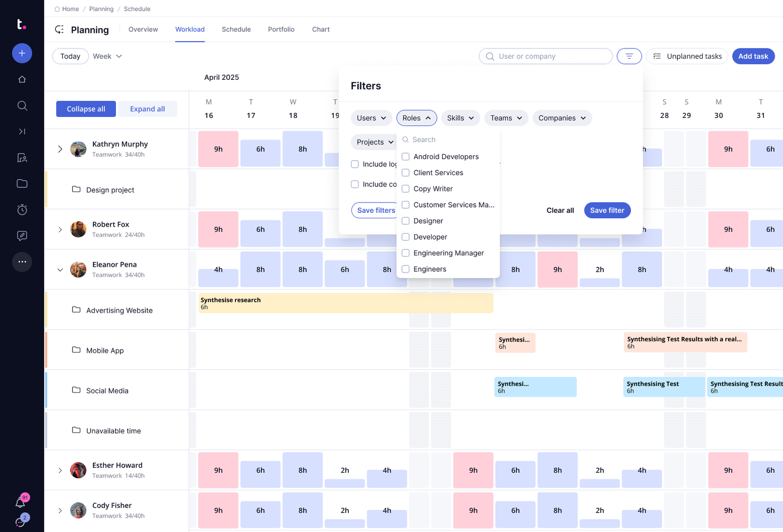Enable the Engineering Manager checkbox
The image size is (783, 532).
[x=406, y=253]
